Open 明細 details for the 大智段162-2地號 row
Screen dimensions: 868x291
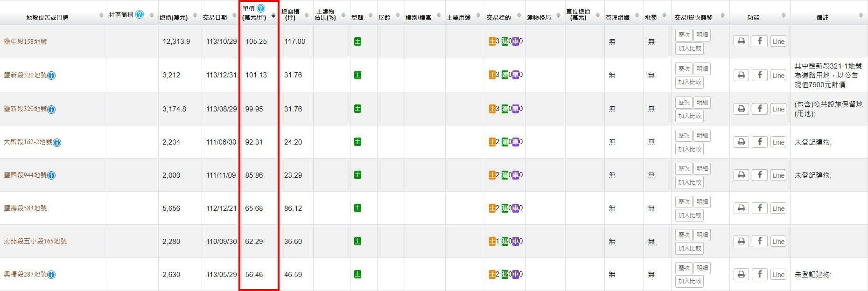(702, 135)
